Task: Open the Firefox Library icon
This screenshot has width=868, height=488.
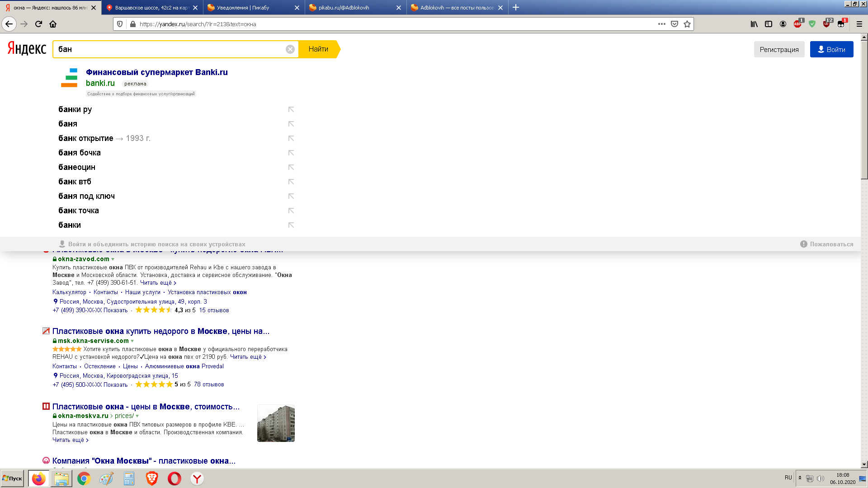Action: pos(754,24)
